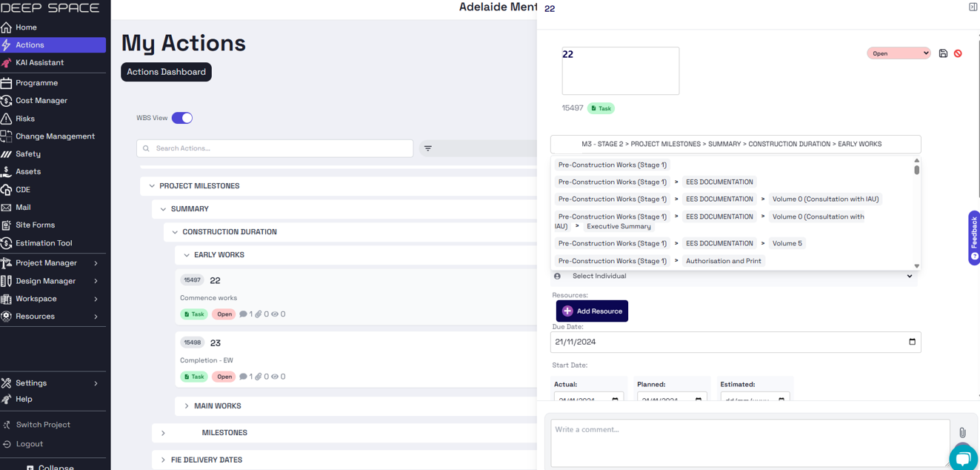The width and height of the screenshot is (980, 470).
Task: Click the WBS list vertical scrollbar thumb
Action: (917, 170)
